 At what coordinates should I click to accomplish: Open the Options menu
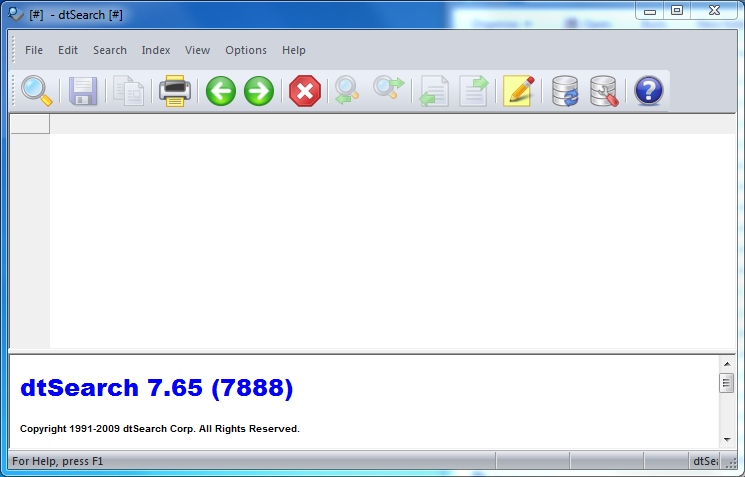(x=246, y=50)
